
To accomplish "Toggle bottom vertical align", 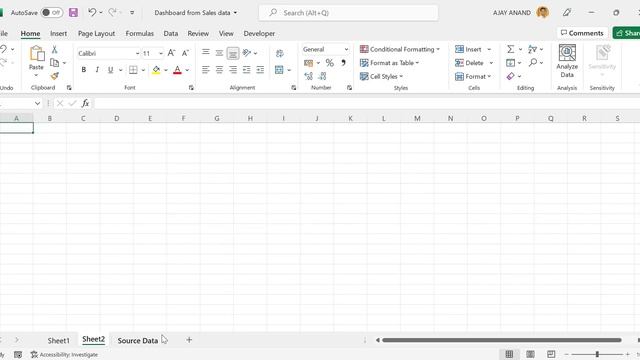I will pos(233,53).
